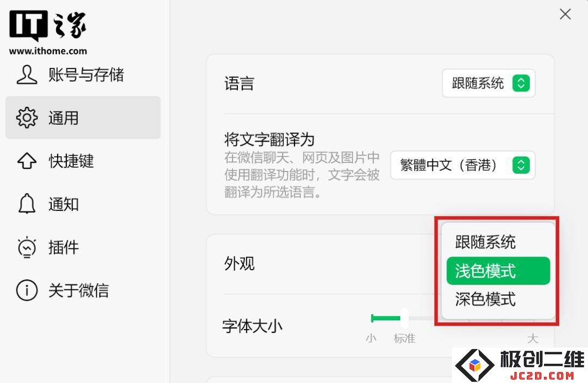Image resolution: width=588 pixels, height=383 pixels.
Task: Open the language 跟随系统 dropdown
Action: point(488,83)
